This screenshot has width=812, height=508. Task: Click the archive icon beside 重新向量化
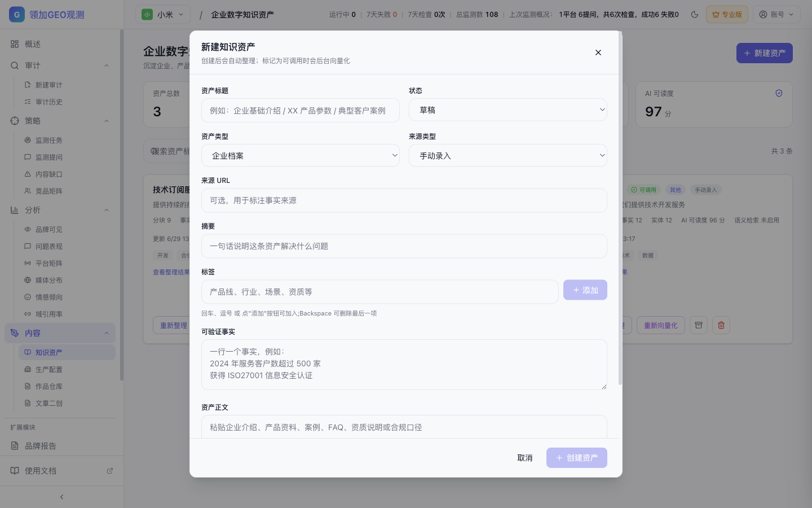(x=699, y=325)
